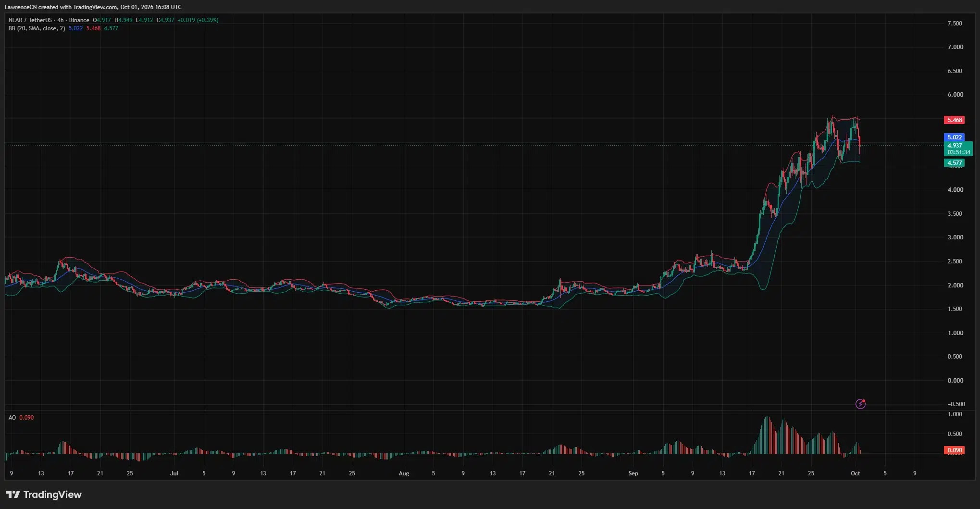This screenshot has height=509, width=980.
Task: Click the 6.500 price axis label
Action: [x=955, y=71]
